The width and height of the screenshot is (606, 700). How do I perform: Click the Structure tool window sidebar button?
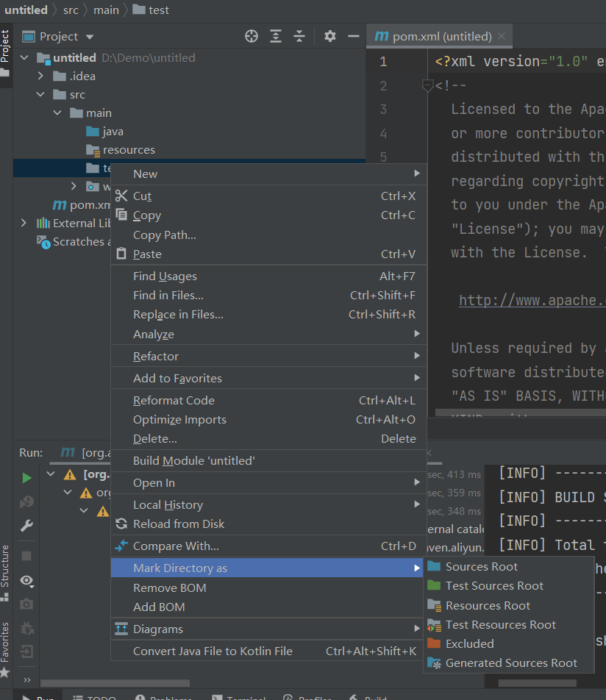[x=5, y=573]
